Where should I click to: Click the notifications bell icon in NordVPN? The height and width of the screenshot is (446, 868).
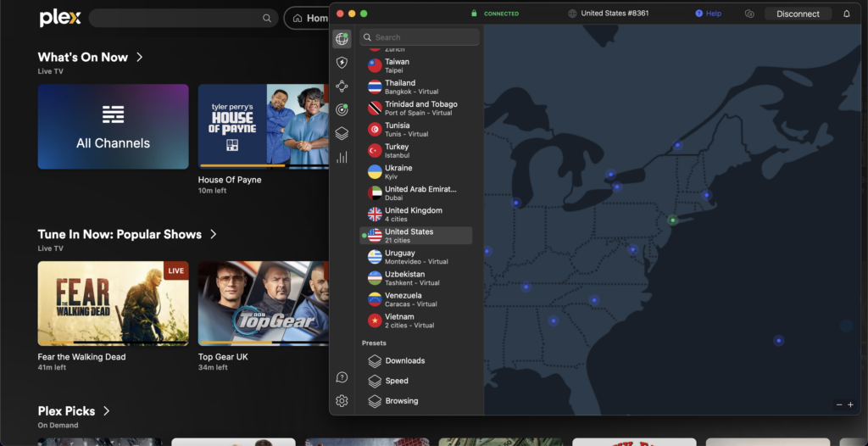pyautogui.click(x=847, y=14)
